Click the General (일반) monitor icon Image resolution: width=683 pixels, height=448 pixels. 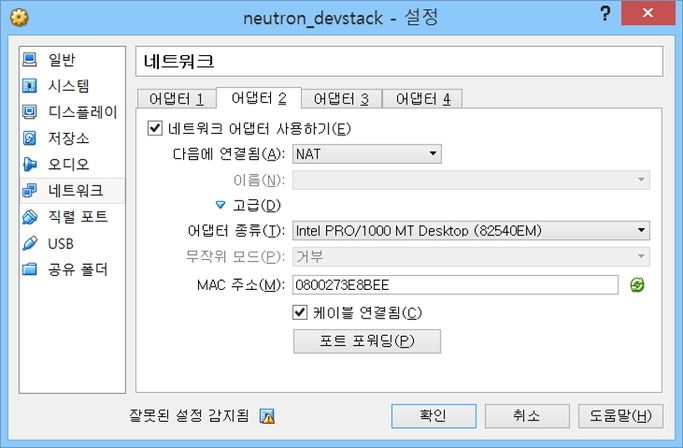click(30, 59)
